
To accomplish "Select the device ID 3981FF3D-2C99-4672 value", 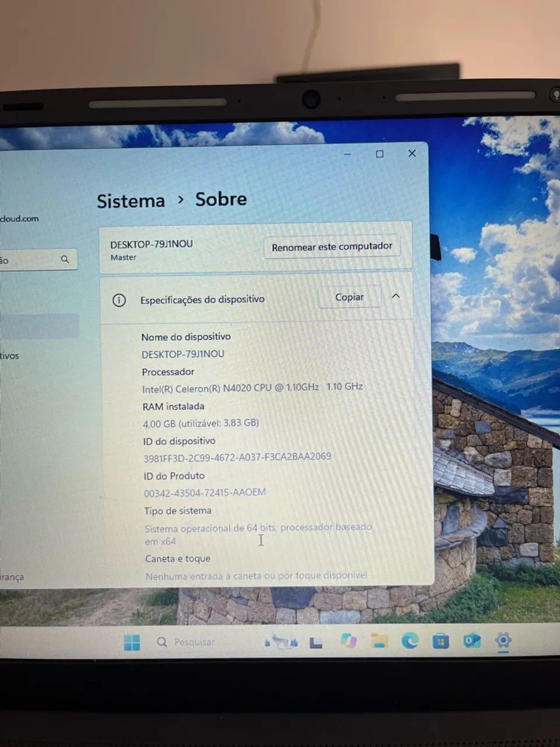I will [x=237, y=457].
